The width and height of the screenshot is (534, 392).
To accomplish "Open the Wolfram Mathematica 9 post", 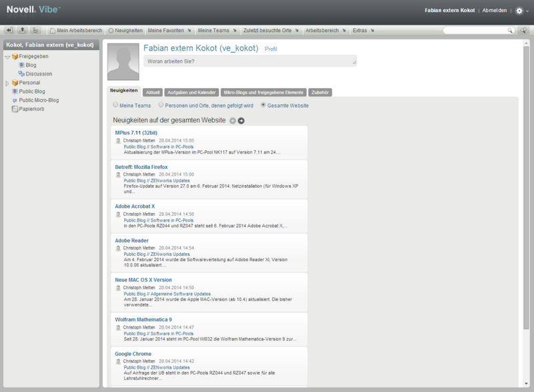I will coord(144,319).
